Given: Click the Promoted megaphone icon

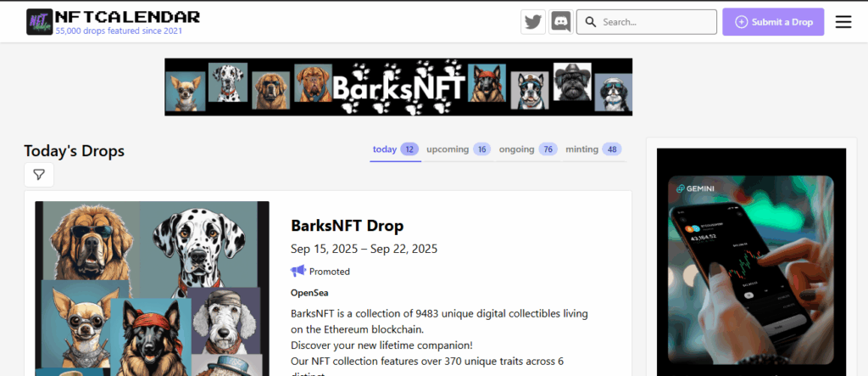Looking at the screenshot, I should pos(298,272).
